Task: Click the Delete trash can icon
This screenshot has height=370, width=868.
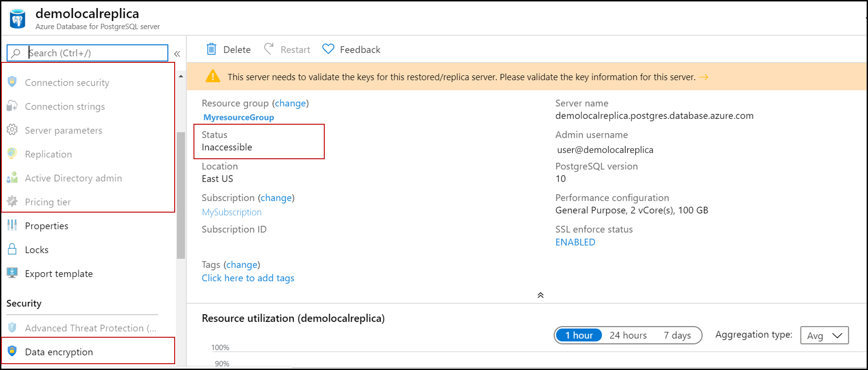Action: point(211,49)
